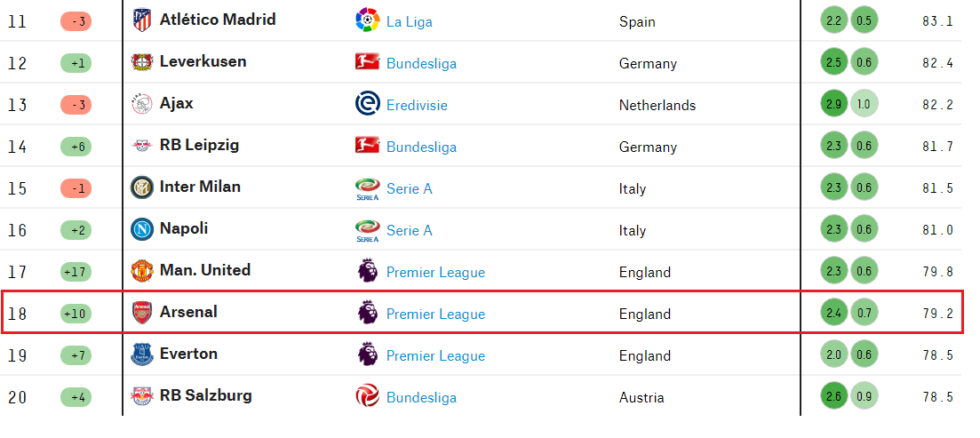Open Eredivisie league link
Image resolution: width=980 pixels, height=438 pixels.
tap(417, 106)
